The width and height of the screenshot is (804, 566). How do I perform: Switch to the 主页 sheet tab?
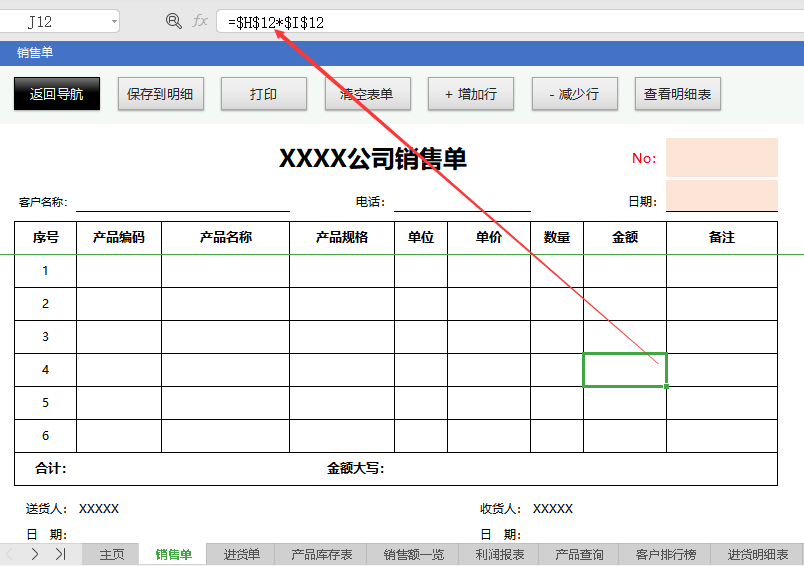point(112,554)
